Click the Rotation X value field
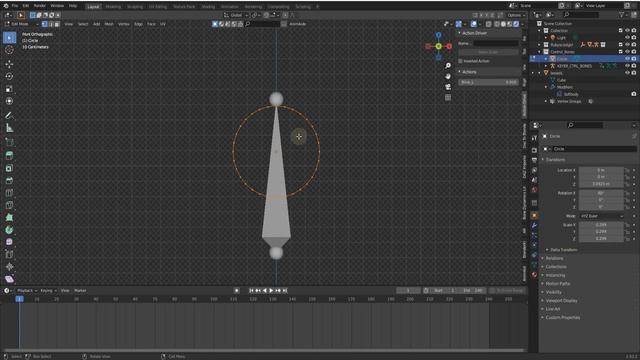Viewport: 640px width, 360px height. [601, 193]
